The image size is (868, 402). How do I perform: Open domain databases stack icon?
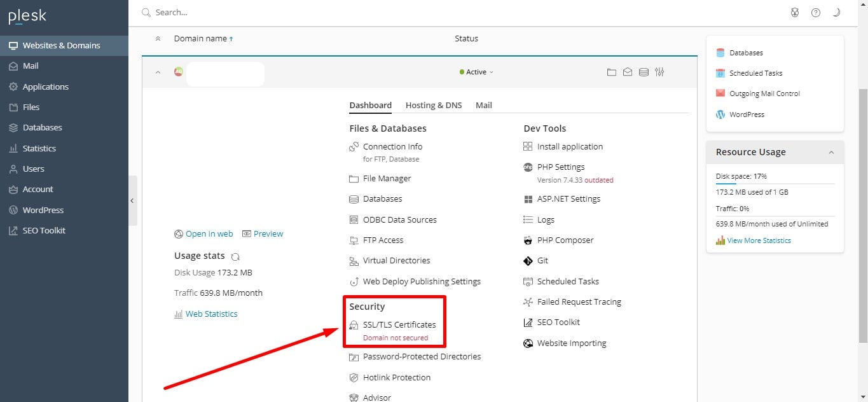[644, 73]
